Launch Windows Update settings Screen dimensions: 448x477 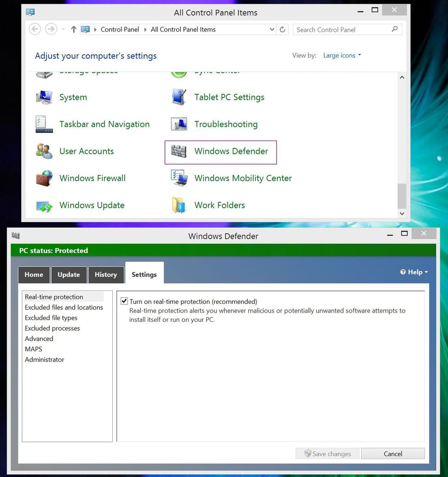click(x=91, y=205)
